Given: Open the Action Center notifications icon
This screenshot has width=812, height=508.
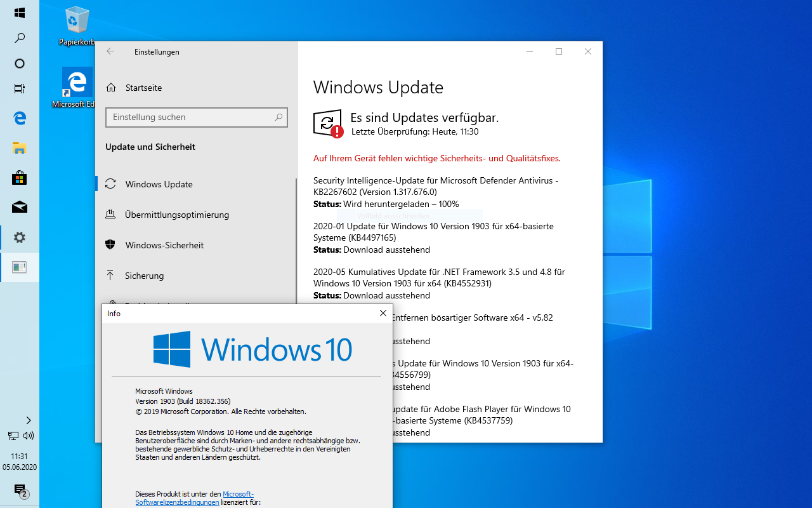Looking at the screenshot, I should [x=21, y=490].
